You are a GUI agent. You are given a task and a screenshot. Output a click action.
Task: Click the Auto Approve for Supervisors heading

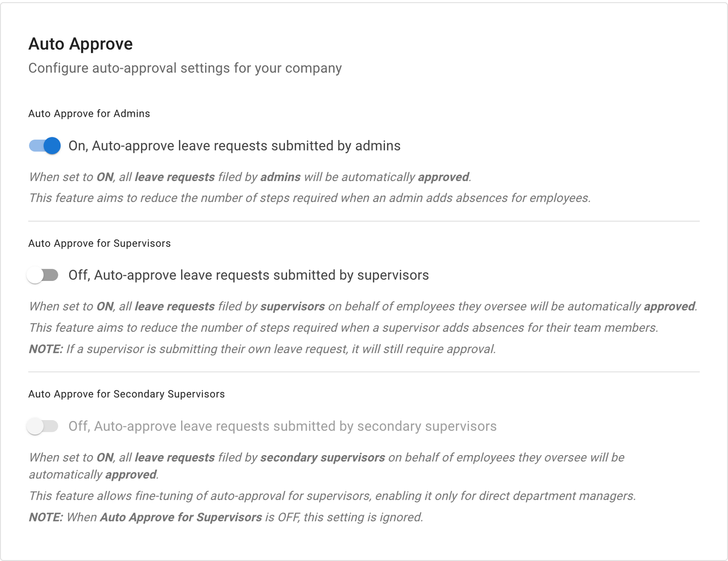(x=100, y=243)
